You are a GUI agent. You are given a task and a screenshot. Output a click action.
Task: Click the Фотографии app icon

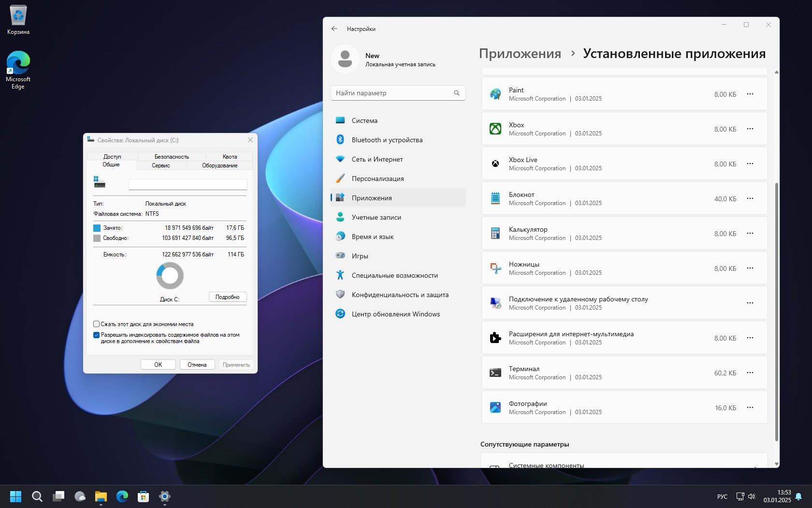[x=495, y=408]
